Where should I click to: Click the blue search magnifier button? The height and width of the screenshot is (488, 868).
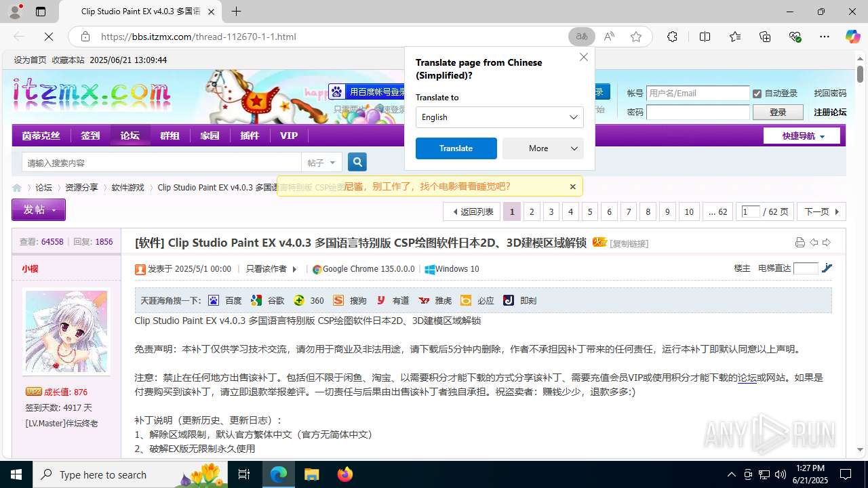[357, 162]
